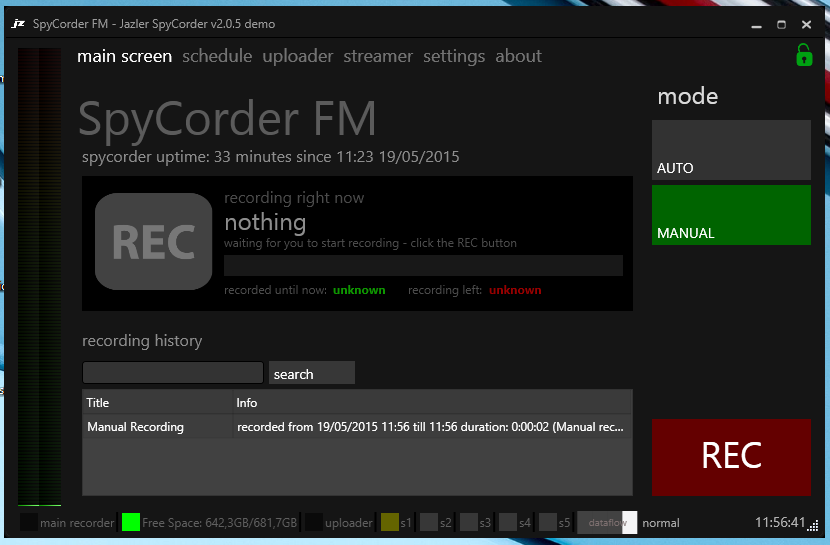Viewport: 830px width, 545px height.
Task: Click the Free Space 642,3GB/681,7GB text
Action: pyautogui.click(x=219, y=523)
